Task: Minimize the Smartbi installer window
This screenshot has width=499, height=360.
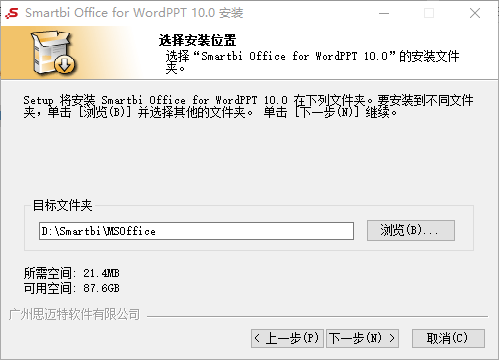Action: 384,13
